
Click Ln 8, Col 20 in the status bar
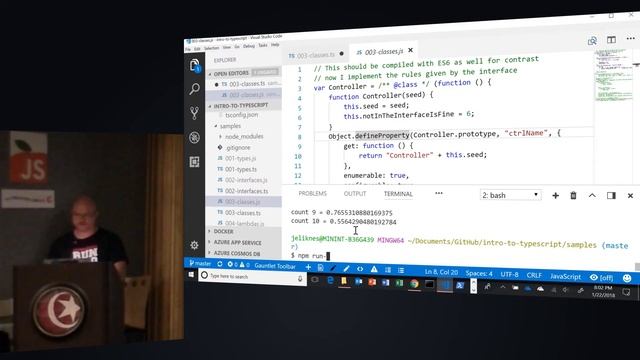(441, 272)
